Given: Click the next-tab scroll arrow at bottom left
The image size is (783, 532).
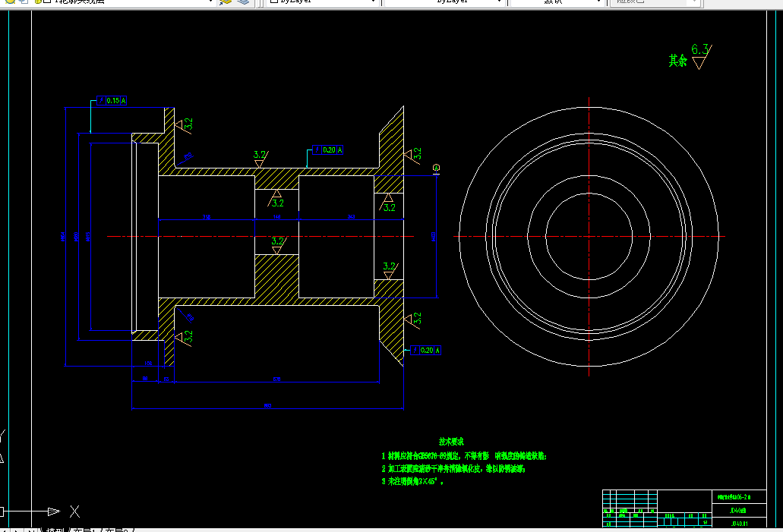Looking at the screenshot, I should coord(18,530).
